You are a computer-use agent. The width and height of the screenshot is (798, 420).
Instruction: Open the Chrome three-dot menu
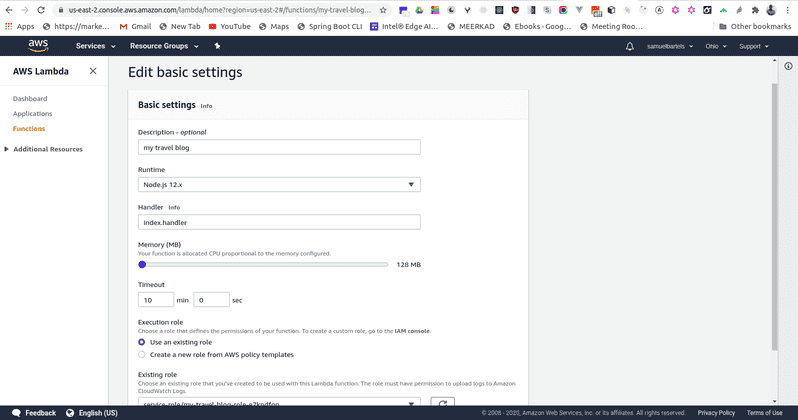coord(787,10)
